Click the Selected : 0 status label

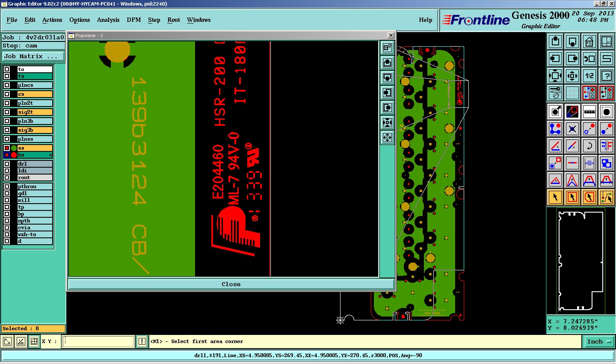(33, 328)
